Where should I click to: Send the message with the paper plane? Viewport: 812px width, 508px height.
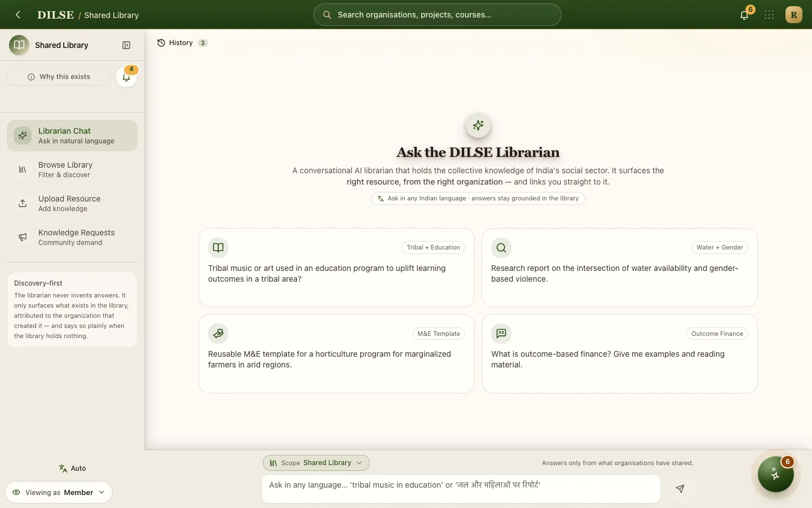tap(680, 489)
